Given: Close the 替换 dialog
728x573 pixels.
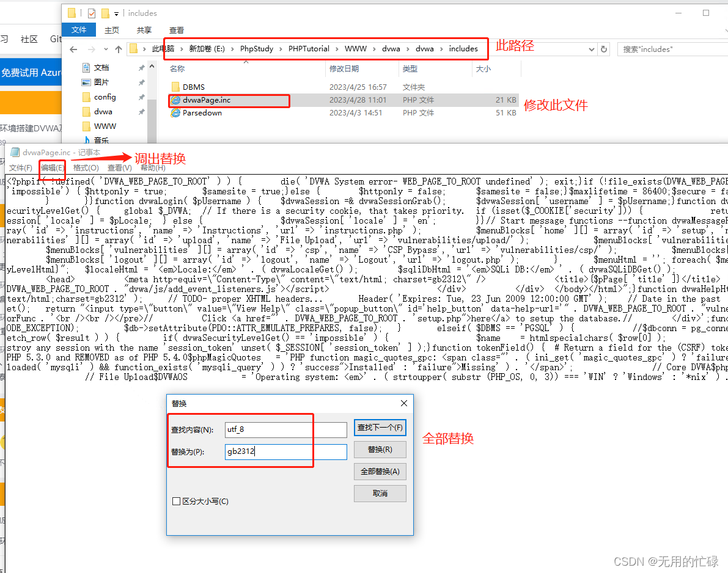Looking at the screenshot, I should (x=404, y=403).
